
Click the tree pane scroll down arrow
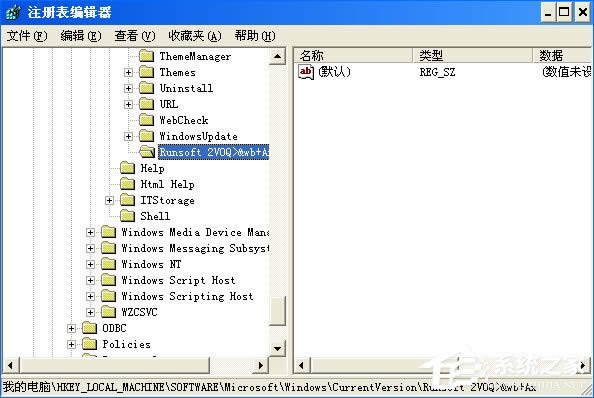[x=278, y=348]
